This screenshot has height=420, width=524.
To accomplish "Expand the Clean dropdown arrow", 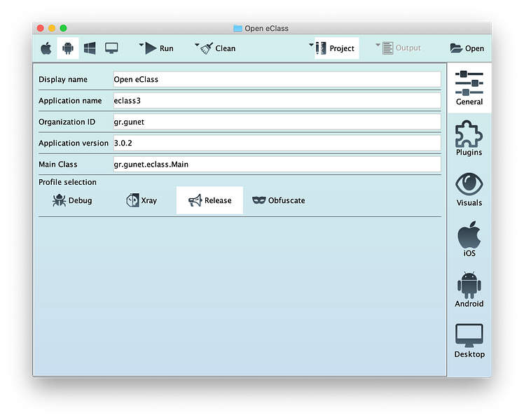I will coord(197,45).
